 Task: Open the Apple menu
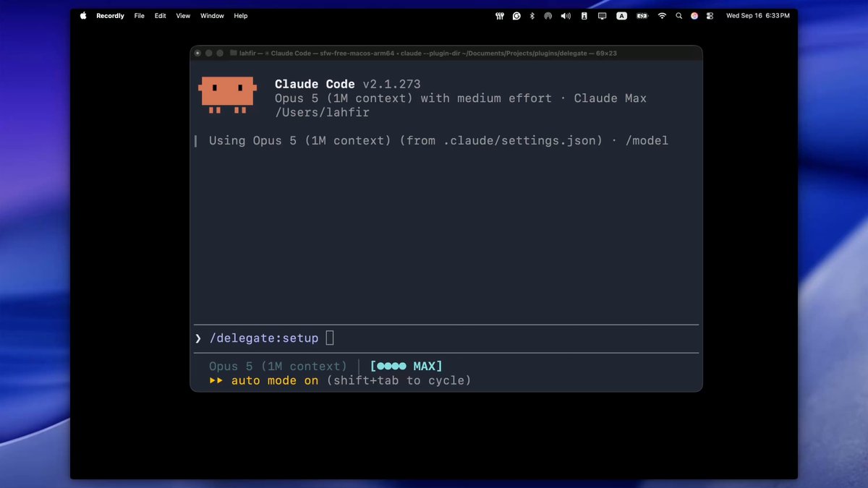(x=83, y=16)
